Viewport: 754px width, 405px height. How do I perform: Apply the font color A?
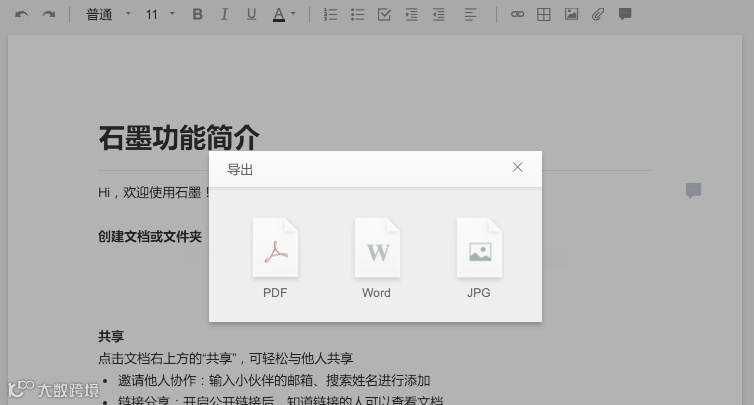(x=279, y=14)
